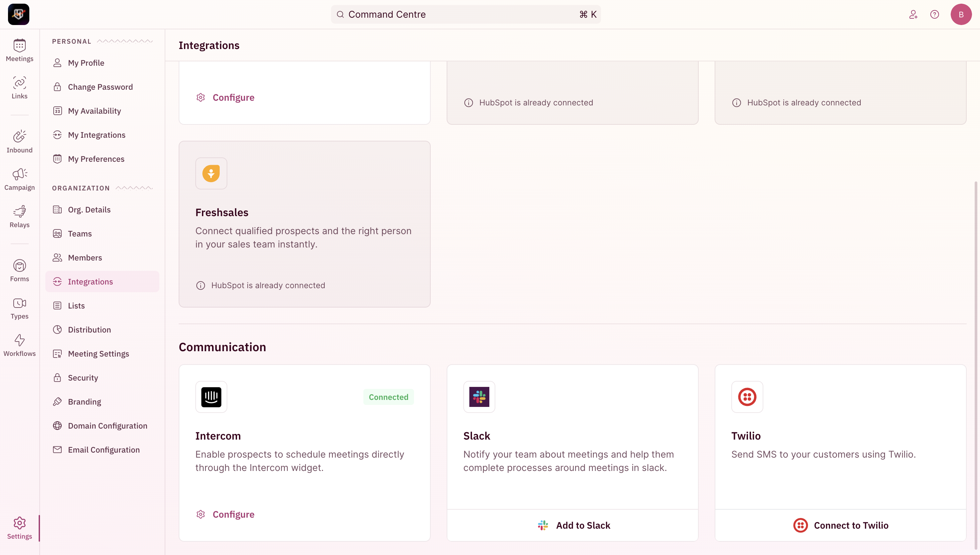980x555 pixels.
Task: Open the help question mark icon
Action: point(935,14)
